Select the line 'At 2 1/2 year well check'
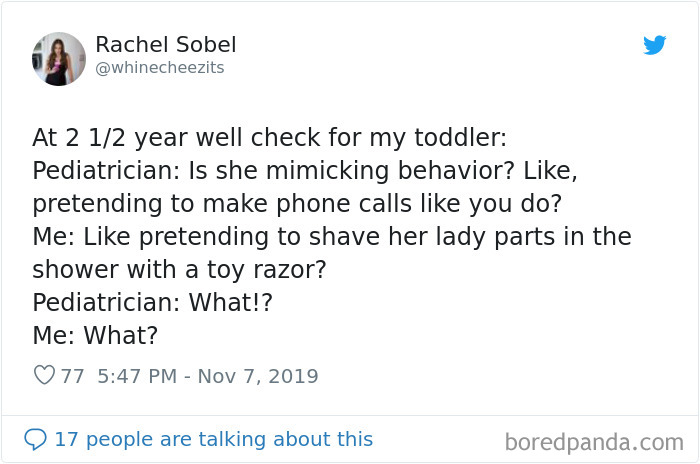The image size is (700, 464). point(270,138)
